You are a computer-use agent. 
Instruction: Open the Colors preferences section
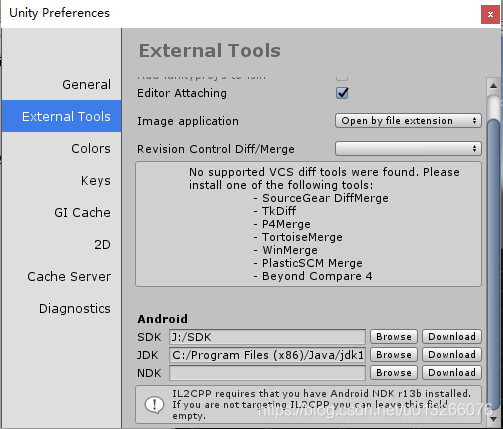tap(91, 148)
